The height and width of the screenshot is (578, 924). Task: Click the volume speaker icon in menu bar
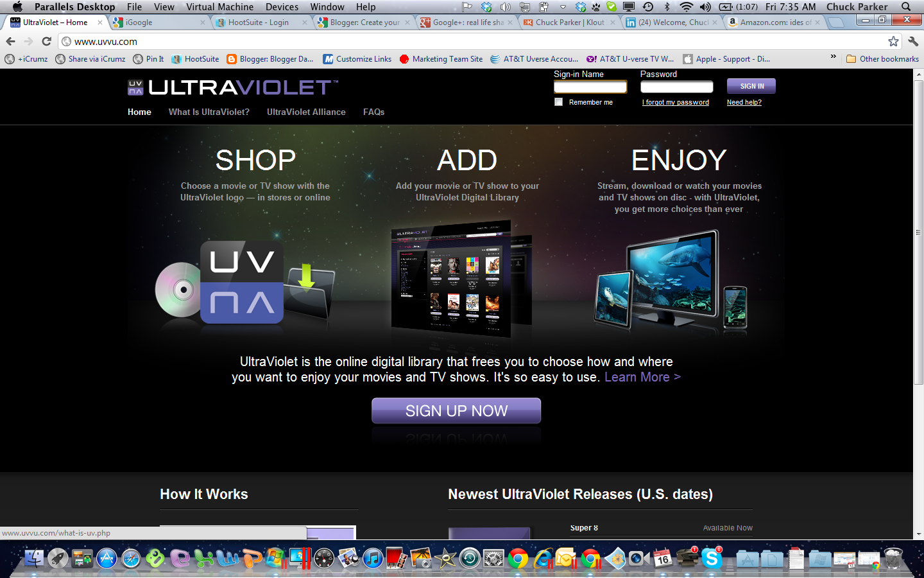[x=705, y=6]
